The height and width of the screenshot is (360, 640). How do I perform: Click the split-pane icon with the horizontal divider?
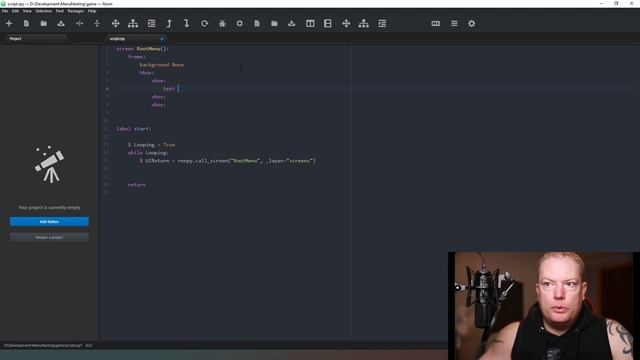click(97, 24)
